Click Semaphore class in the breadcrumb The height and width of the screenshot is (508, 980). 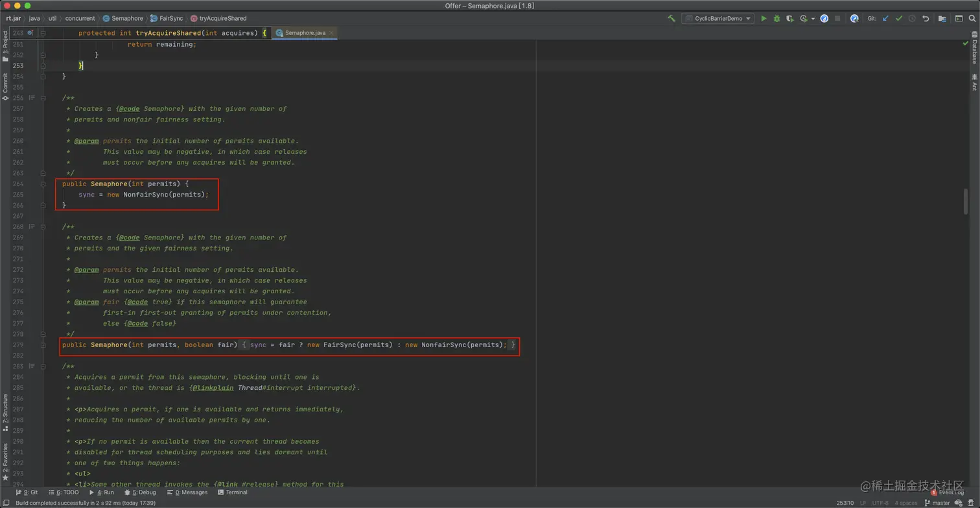pos(123,18)
